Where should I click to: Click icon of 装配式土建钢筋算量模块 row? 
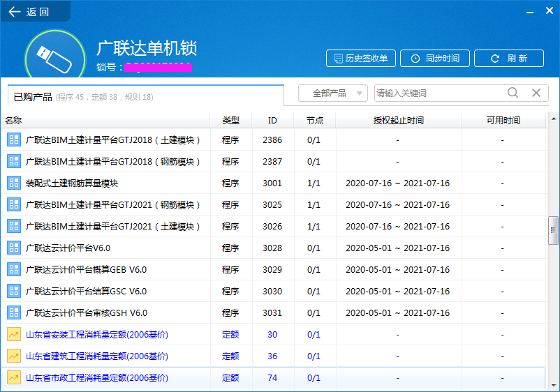pyautogui.click(x=14, y=183)
